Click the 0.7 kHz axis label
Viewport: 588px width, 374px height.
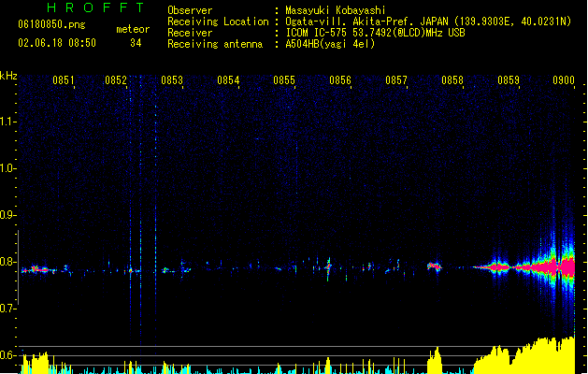pos(7,309)
